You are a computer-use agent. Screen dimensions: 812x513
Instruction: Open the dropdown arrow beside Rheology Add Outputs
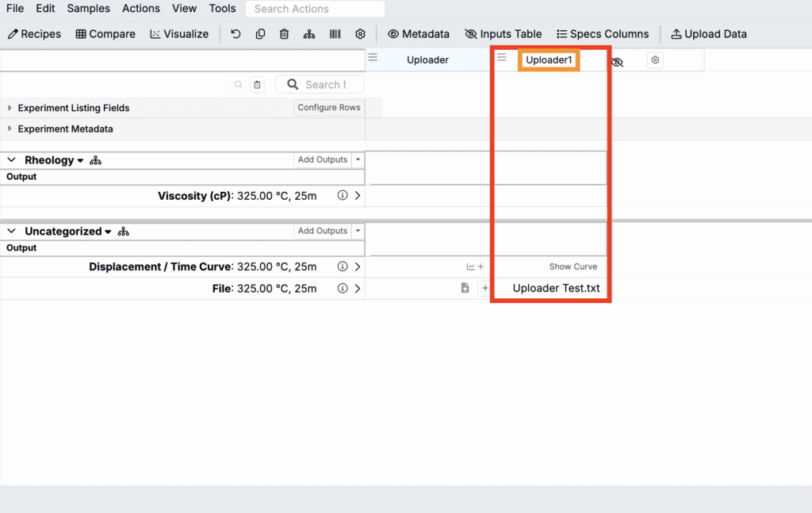coord(358,160)
